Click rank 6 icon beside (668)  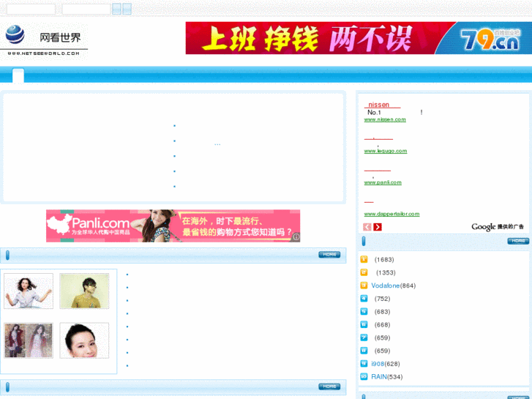click(364, 324)
